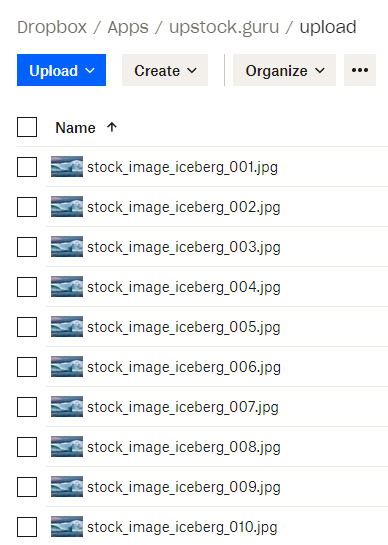Image resolution: width=388 pixels, height=545 pixels.
Task: Navigate to Apps folder in breadcrumb
Action: click(128, 27)
